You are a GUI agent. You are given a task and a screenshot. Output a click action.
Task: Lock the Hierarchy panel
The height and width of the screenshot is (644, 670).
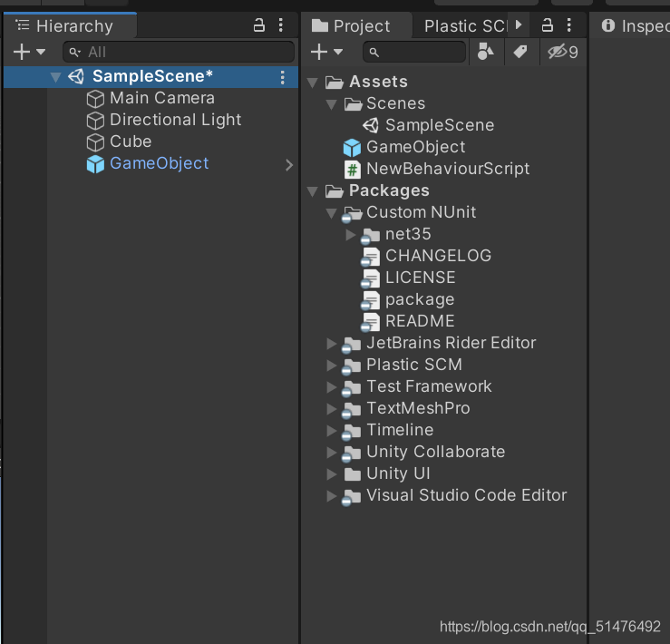(x=259, y=25)
